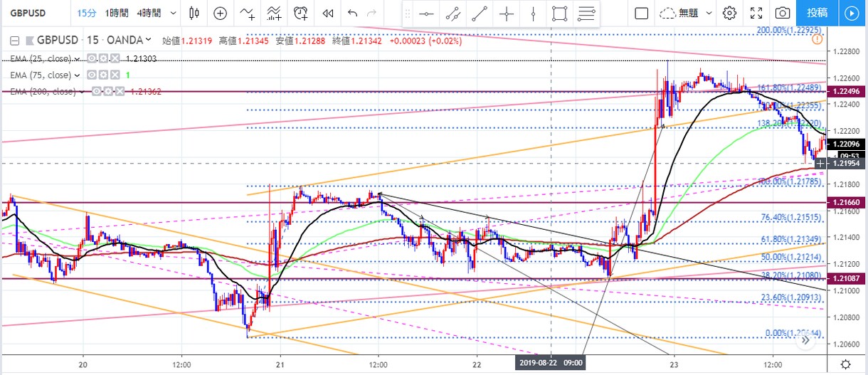Image resolution: width=868 pixels, height=375 pixels.
Task: Open the indicators menu icon
Action: [x=247, y=13]
